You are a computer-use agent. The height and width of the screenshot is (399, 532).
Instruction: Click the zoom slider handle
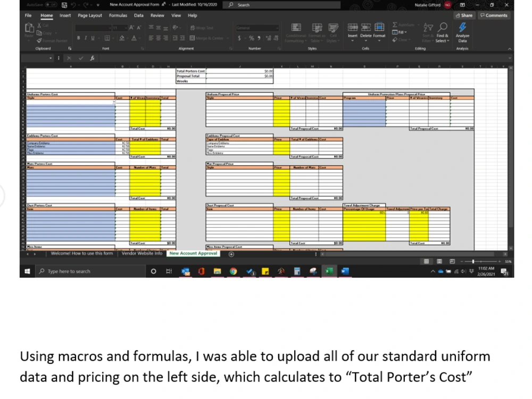coord(473,261)
